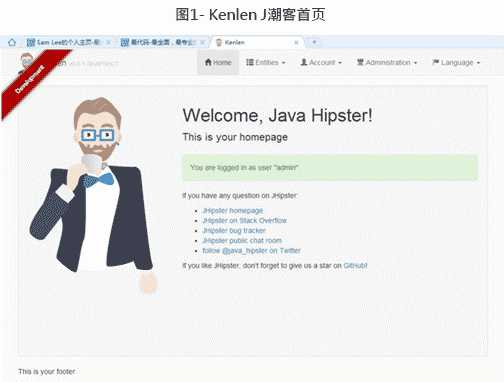
Task: Click the user icon beside Account
Action: [304, 62]
